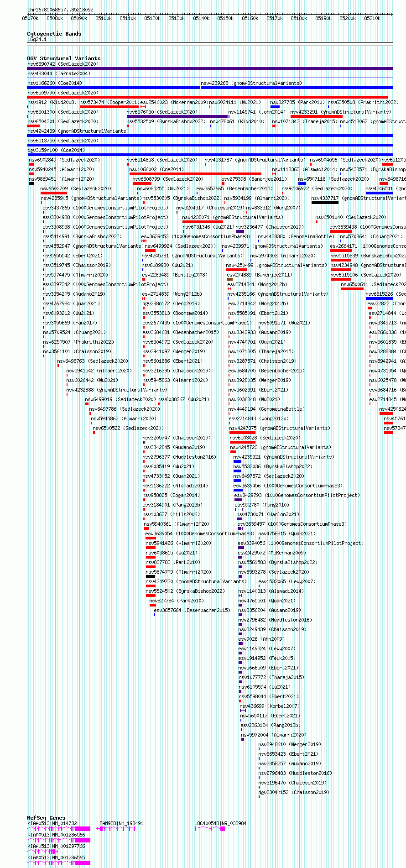Click esv992780 (Pang2010) label
Screen dimensions: 406x868
tap(262, 505)
